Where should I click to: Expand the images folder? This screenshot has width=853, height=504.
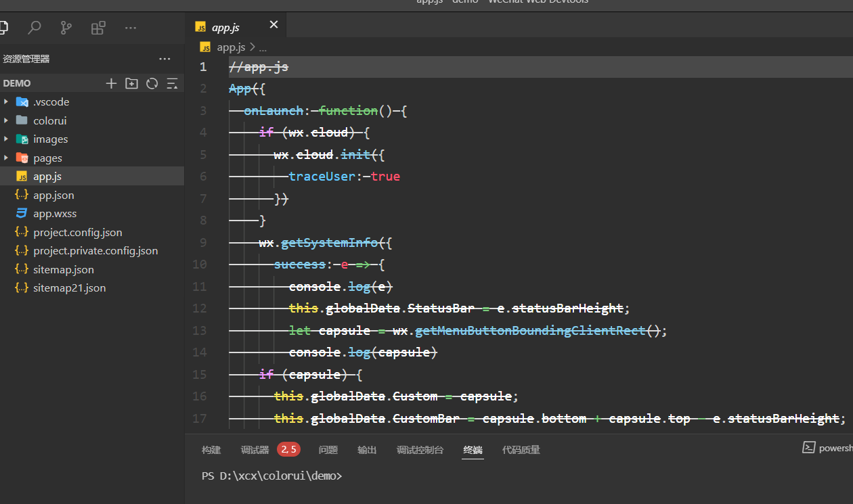click(6, 139)
